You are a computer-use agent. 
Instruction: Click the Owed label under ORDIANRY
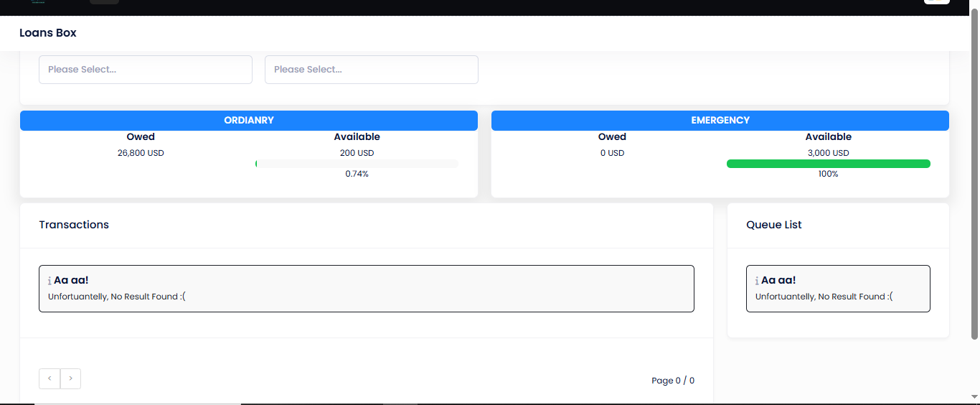click(x=141, y=136)
